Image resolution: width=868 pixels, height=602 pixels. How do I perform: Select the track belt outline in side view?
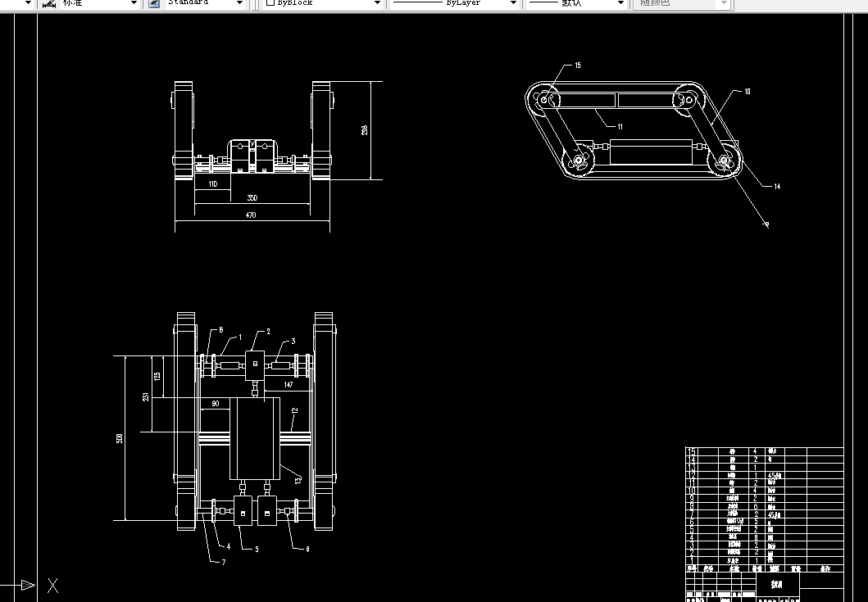(x=633, y=130)
